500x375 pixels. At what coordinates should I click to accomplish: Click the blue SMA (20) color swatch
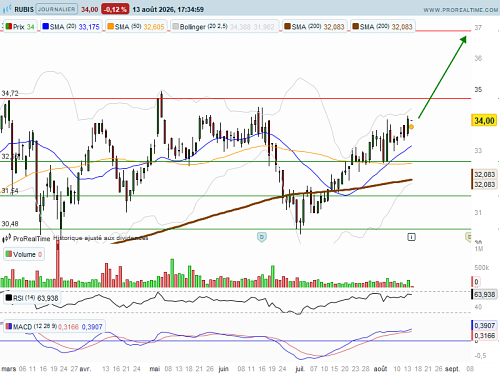pos(46,26)
